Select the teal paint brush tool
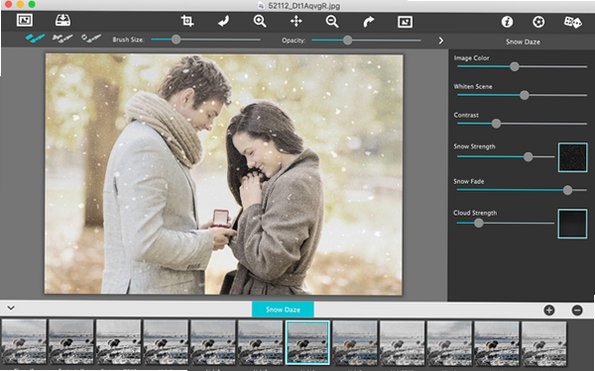The width and height of the screenshot is (595, 371). pos(35,38)
